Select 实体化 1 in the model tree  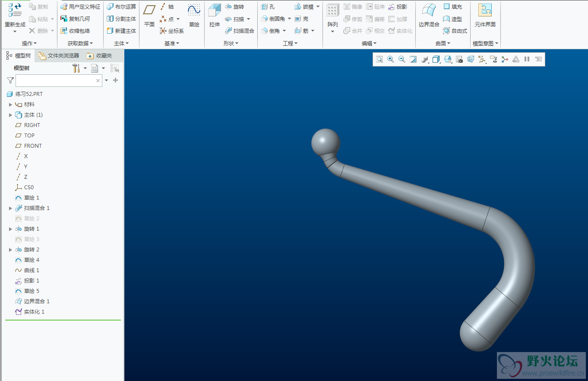(x=30, y=312)
